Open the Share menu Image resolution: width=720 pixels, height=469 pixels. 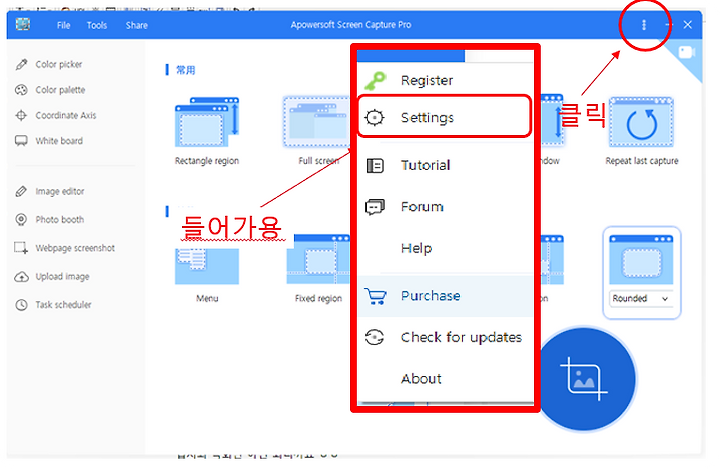coord(136,25)
